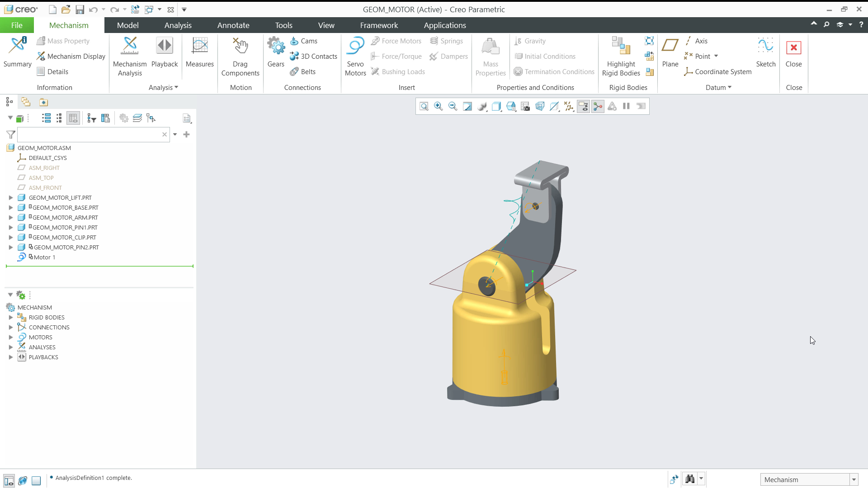The image size is (868, 488).
Task: Toggle the model tree columns display
Action: pyautogui.click(x=73, y=118)
